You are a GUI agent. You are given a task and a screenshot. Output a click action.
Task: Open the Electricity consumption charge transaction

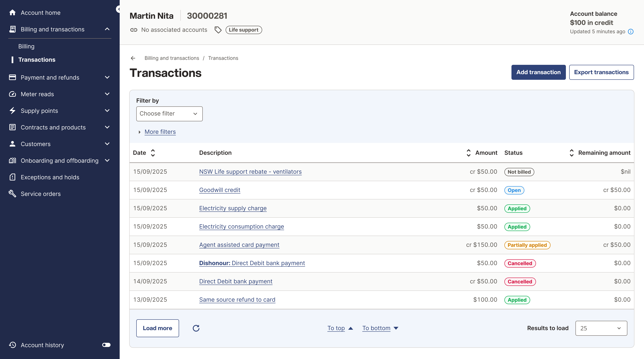tap(241, 226)
